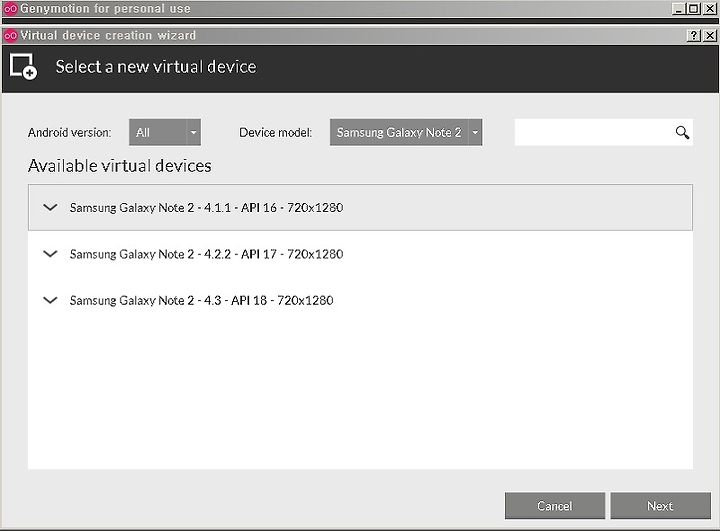This screenshot has height=531, width=720.
Task: Select Samsung Galaxy Note 2 - 4.1.1 - API 16
Action: tap(360, 208)
